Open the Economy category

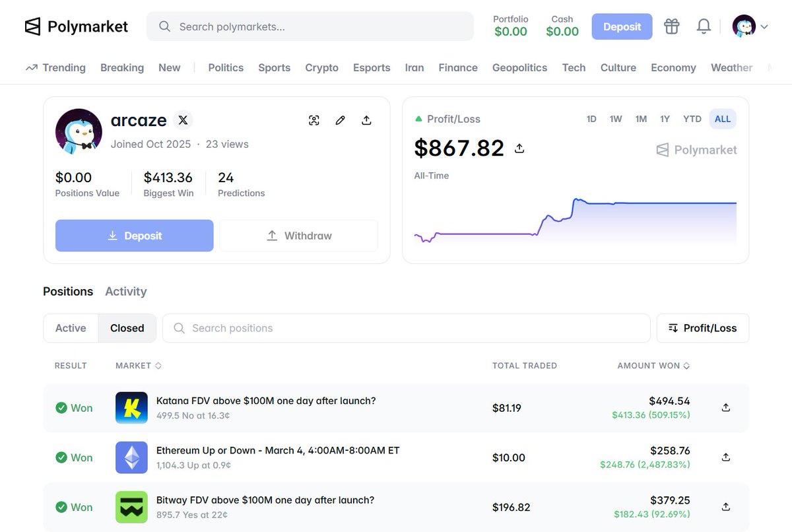tap(673, 67)
